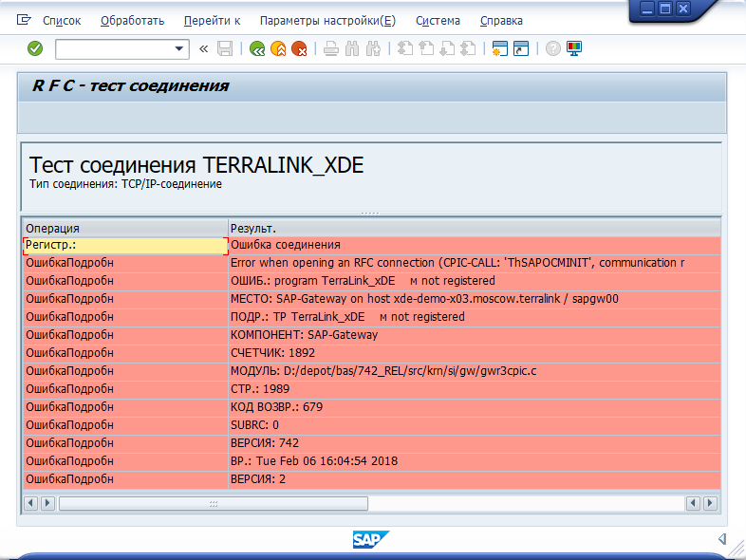
Task: Select the Регистр. cell in first row
Action: tap(123, 245)
